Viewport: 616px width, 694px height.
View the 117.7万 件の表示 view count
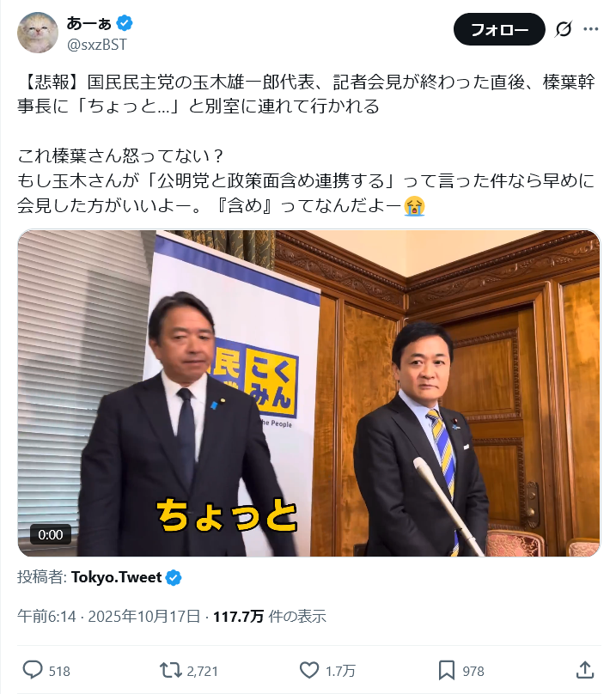(x=270, y=616)
